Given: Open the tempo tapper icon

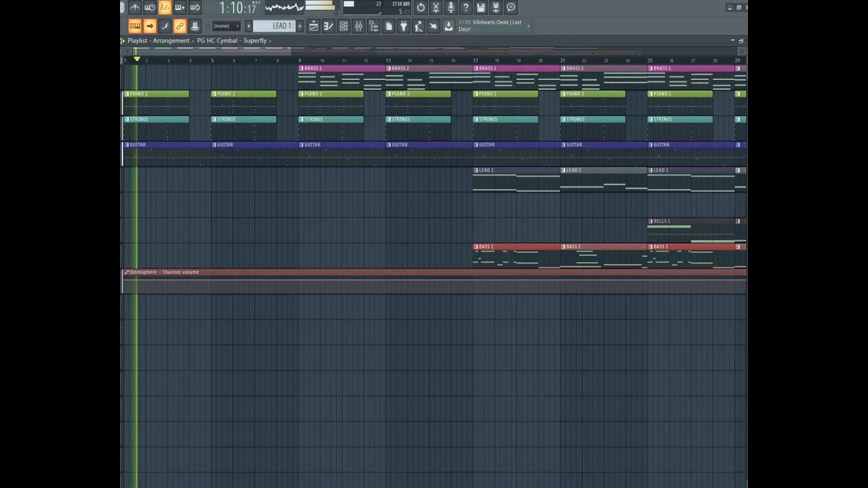Looking at the screenshot, I should tap(418, 26).
